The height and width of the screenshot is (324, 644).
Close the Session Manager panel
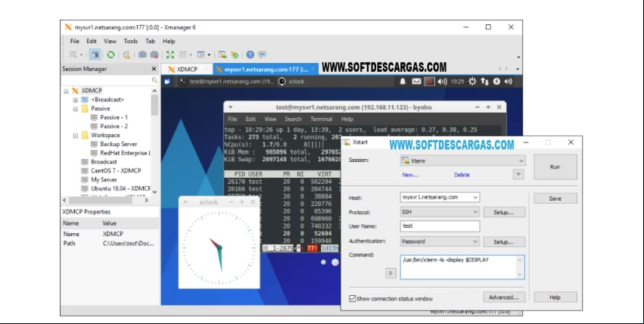coord(154,69)
